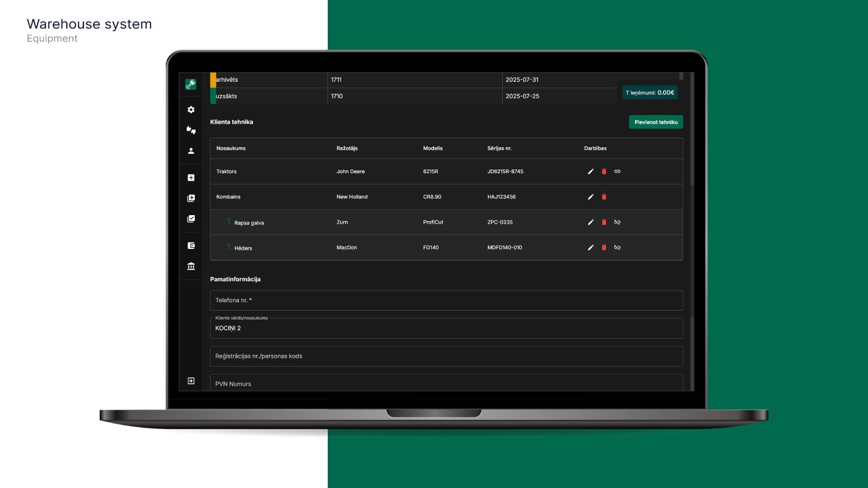Viewport: 868px width, 488px height.
Task: Click the single plus box sidebar icon
Action: tap(191, 178)
